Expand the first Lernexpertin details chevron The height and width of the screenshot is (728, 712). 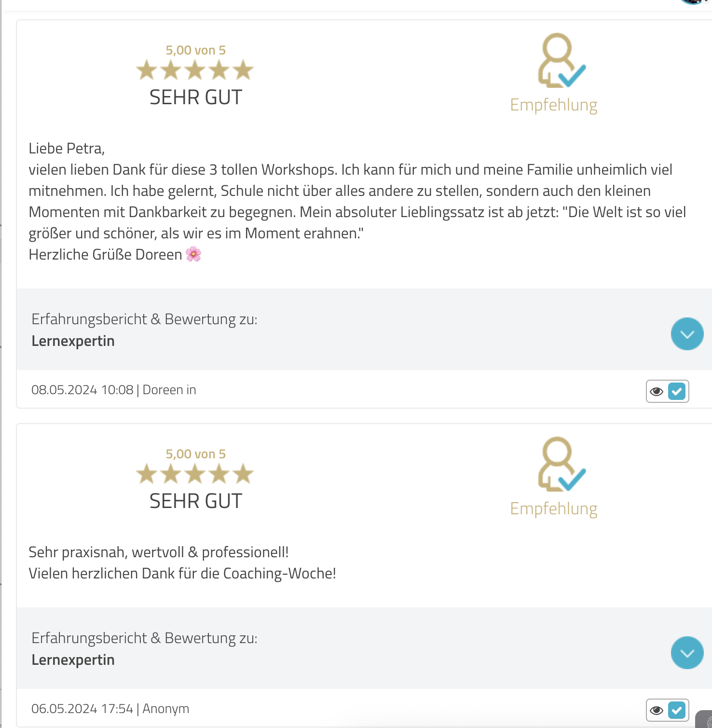click(x=687, y=334)
